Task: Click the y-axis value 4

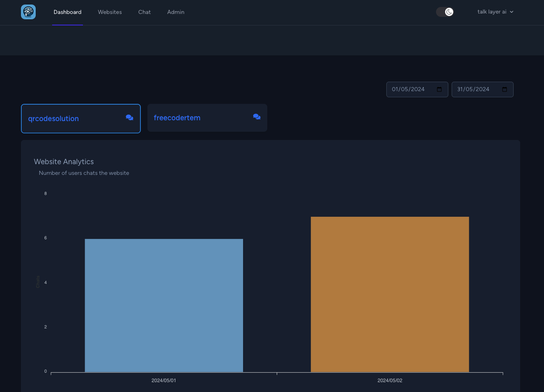Action: coord(46,282)
